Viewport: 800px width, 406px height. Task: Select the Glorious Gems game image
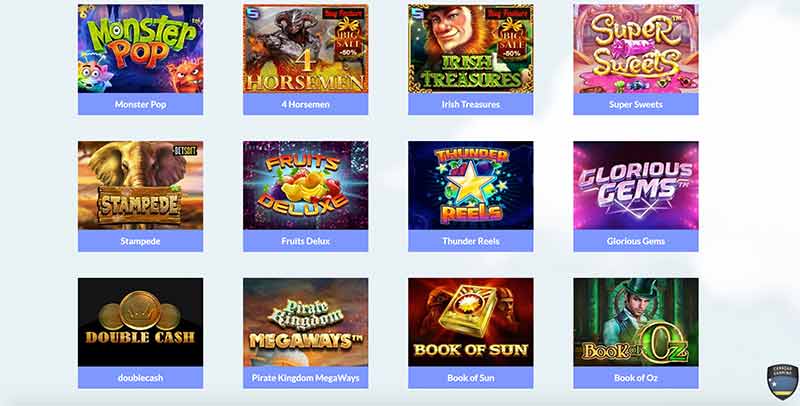636,185
